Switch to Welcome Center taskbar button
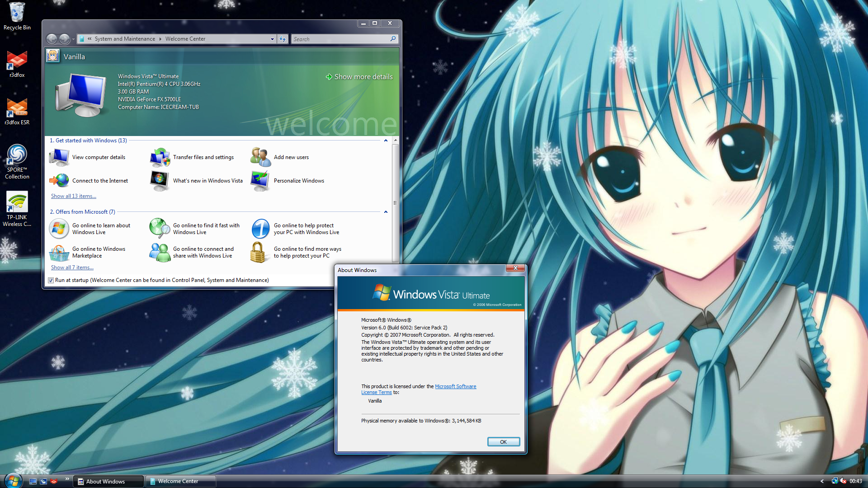Viewport: 868px width, 488px height. click(181, 482)
